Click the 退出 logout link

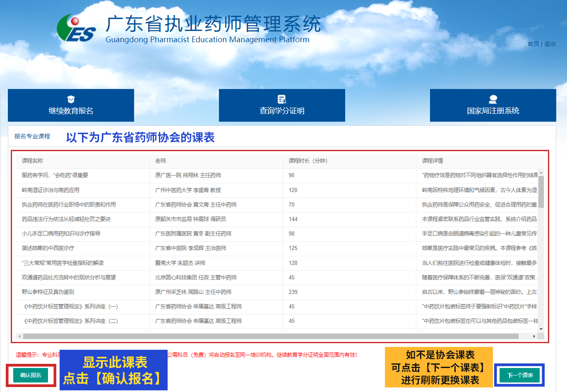(x=550, y=44)
